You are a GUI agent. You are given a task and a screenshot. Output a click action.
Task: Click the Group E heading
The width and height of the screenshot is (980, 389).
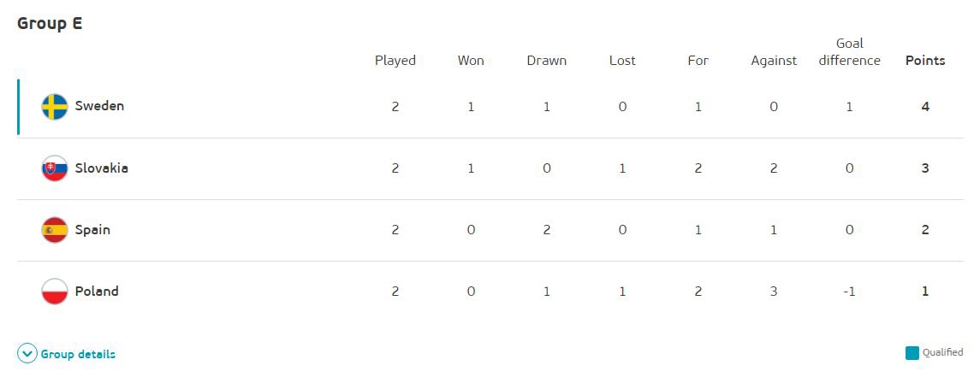click(x=50, y=24)
